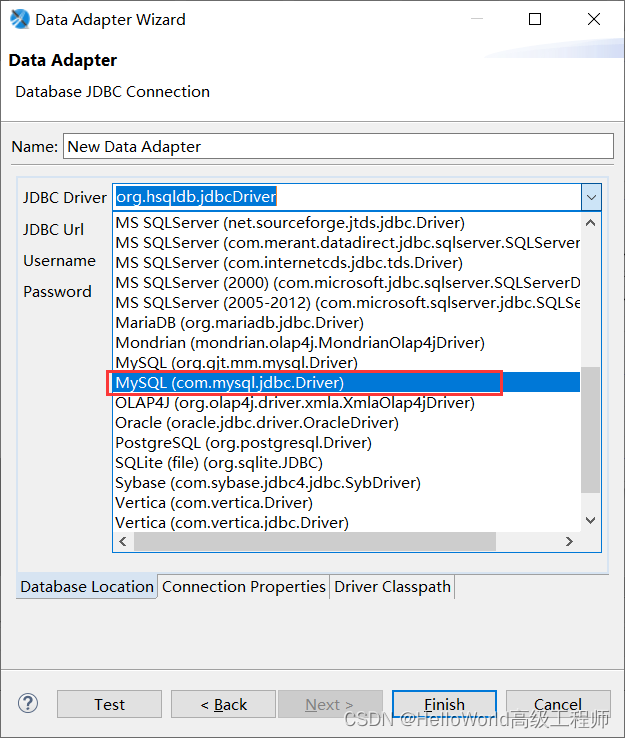625x738 pixels.
Task: Open the Connection Properties tab
Action: pos(244,586)
